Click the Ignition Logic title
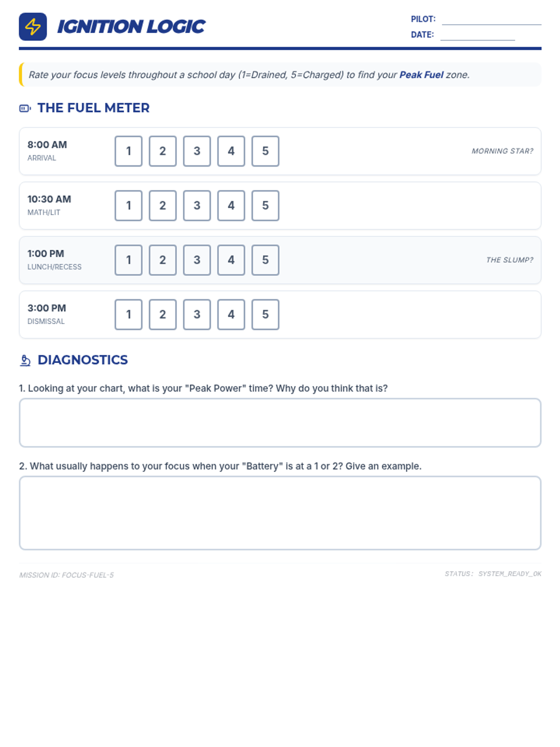 tap(131, 27)
